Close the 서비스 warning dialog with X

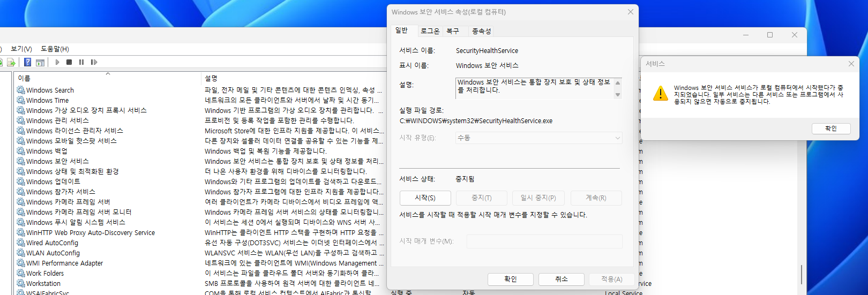[x=851, y=64]
